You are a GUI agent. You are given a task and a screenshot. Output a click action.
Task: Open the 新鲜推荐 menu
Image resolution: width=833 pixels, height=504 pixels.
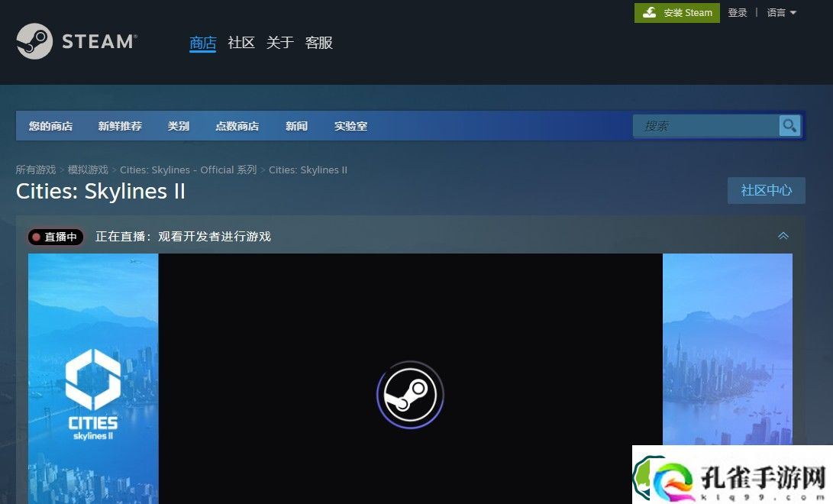click(120, 126)
